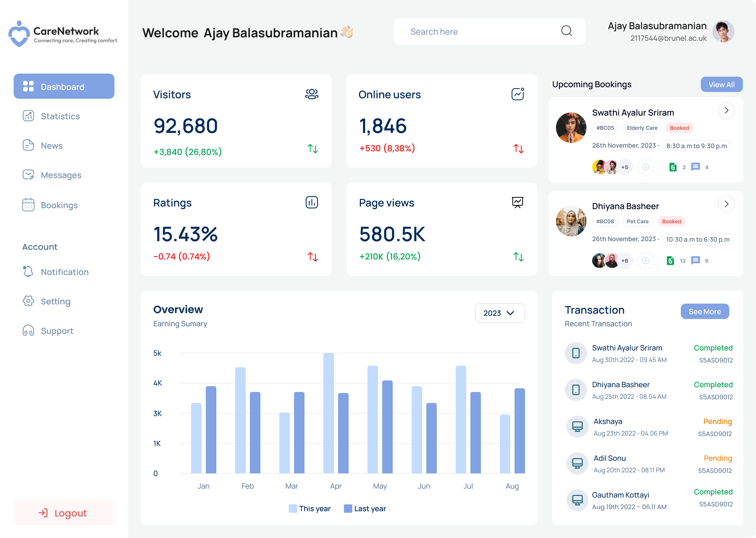
Task: Click Ajay's profile avatar
Action: [x=723, y=32]
